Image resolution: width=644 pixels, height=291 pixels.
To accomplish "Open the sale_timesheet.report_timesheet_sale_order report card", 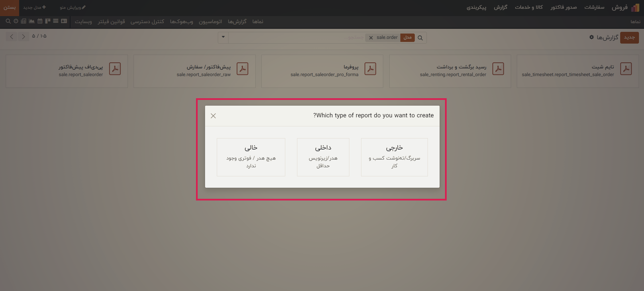I will click(578, 71).
